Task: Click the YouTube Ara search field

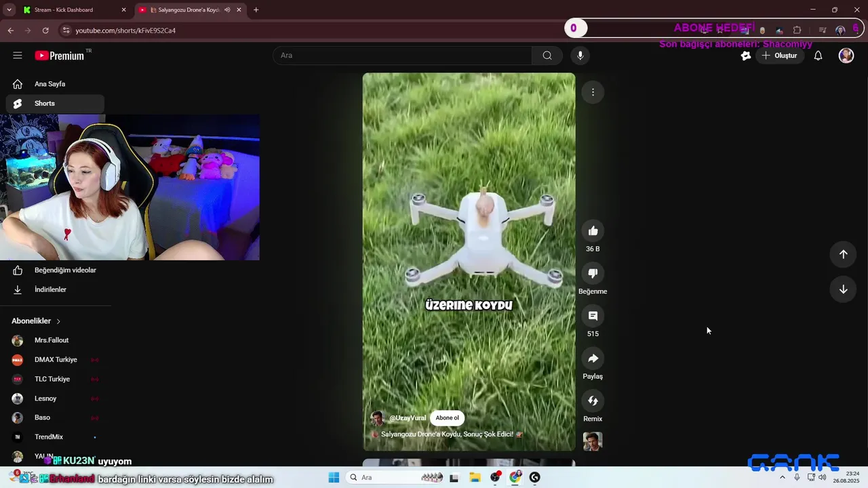Action: [403, 56]
